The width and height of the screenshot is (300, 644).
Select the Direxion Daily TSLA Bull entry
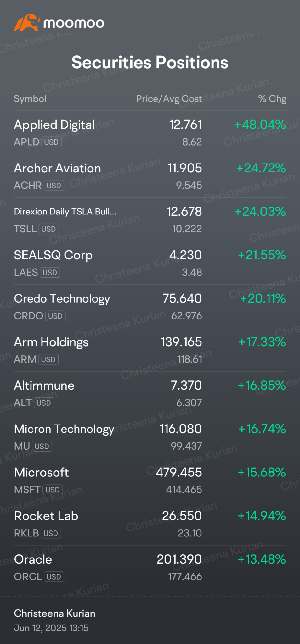click(65, 212)
